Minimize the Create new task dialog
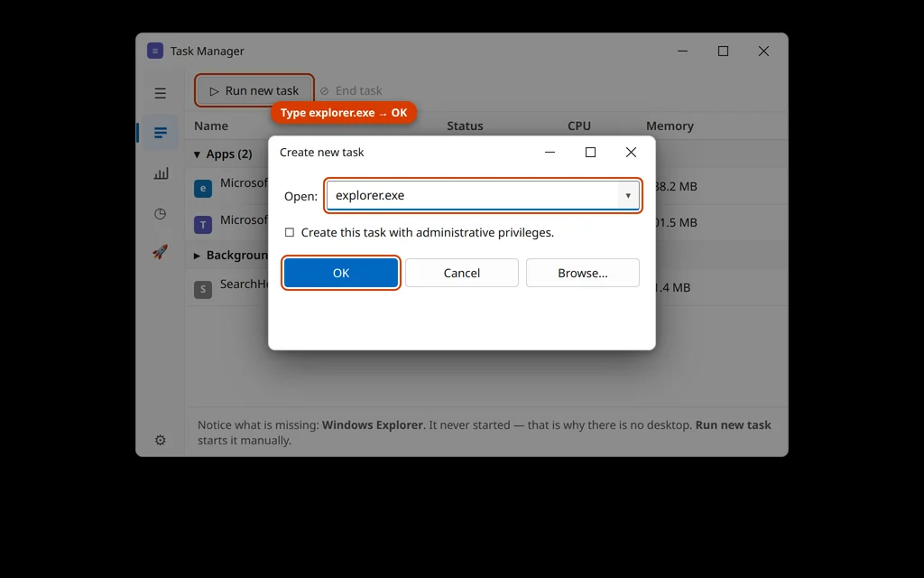924x578 pixels. click(x=550, y=152)
